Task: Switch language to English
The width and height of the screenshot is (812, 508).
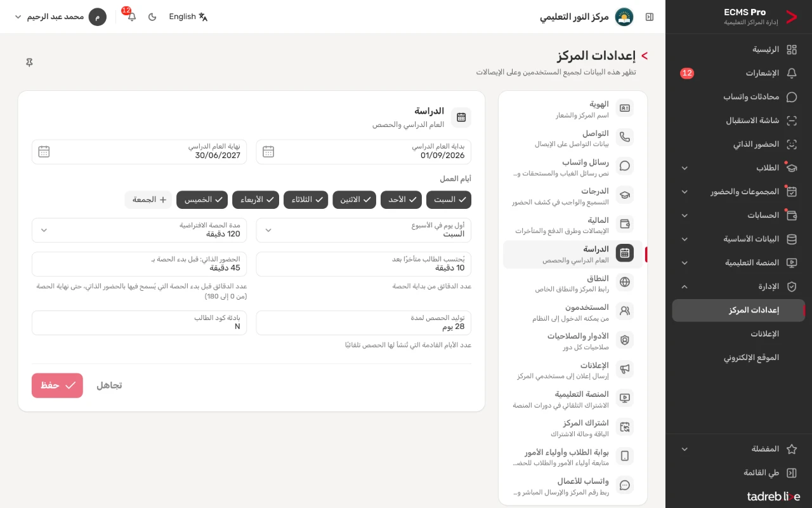Action: [x=188, y=17]
